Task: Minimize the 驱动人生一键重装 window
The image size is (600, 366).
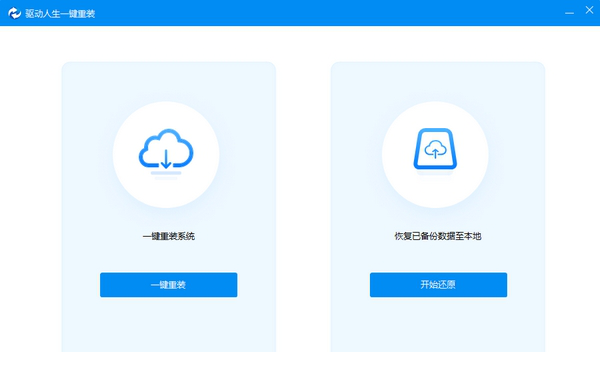Action: coord(569,13)
